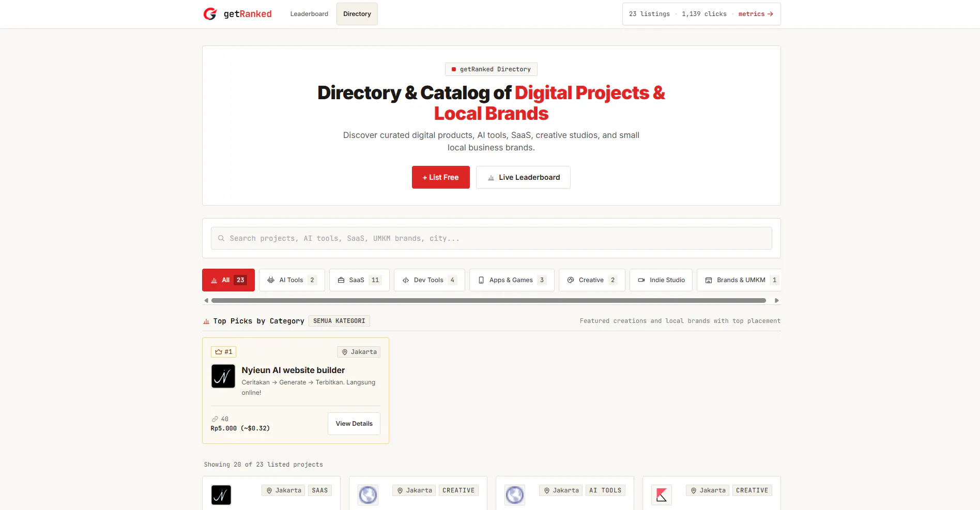Click the Dev Tools code icon
The width and height of the screenshot is (980, 510).
pos(406,280)
